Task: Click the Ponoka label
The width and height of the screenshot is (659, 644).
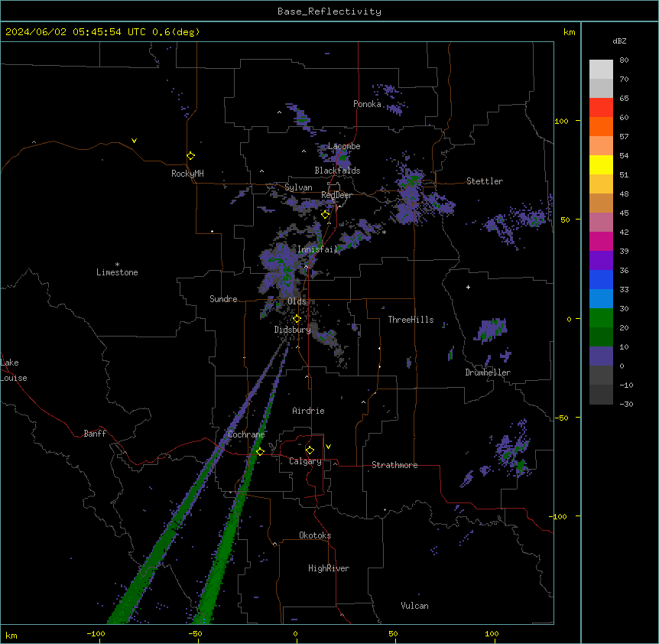Action: (367, 104)
